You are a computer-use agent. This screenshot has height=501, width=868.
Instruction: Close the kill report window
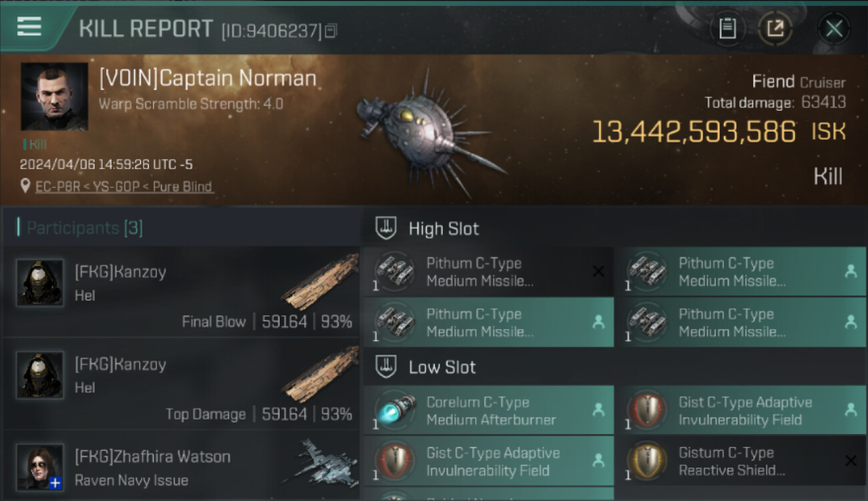pos(834,29)
